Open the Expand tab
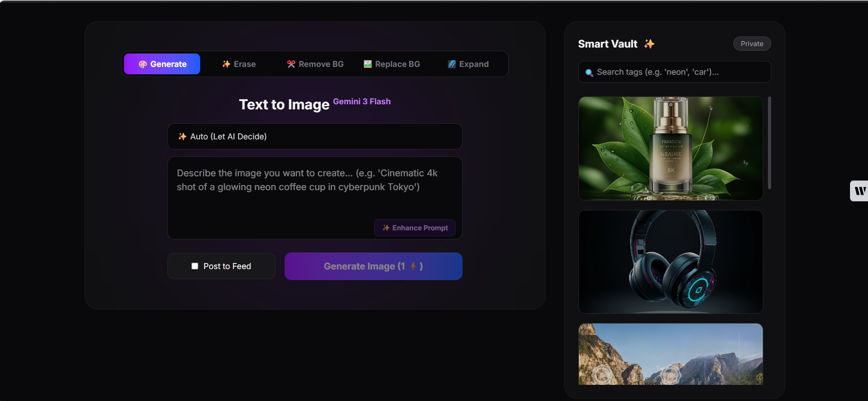This screenshot has height=401, width=868. [468, 64]
